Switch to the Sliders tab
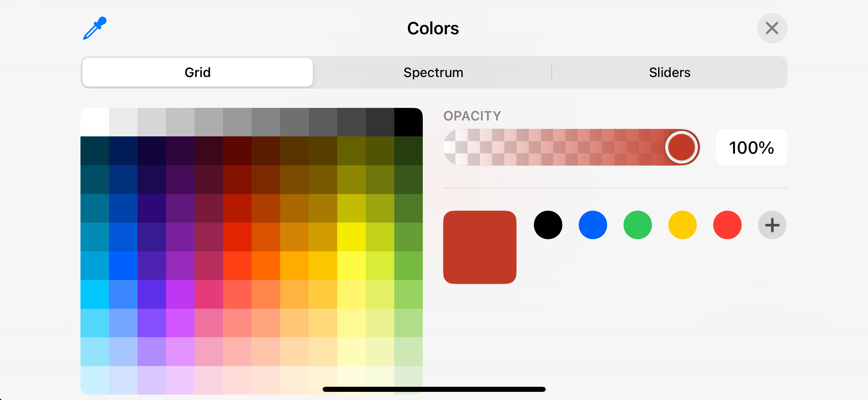This screenshot has height=400, width=868. click(x=670, y=72)
